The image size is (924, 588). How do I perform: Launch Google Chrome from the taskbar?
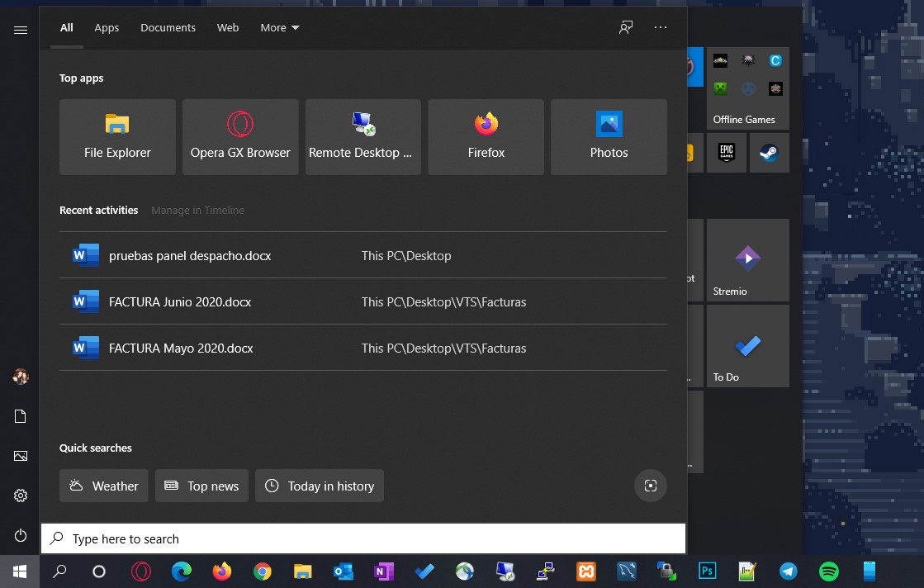(x=263, y=571)
